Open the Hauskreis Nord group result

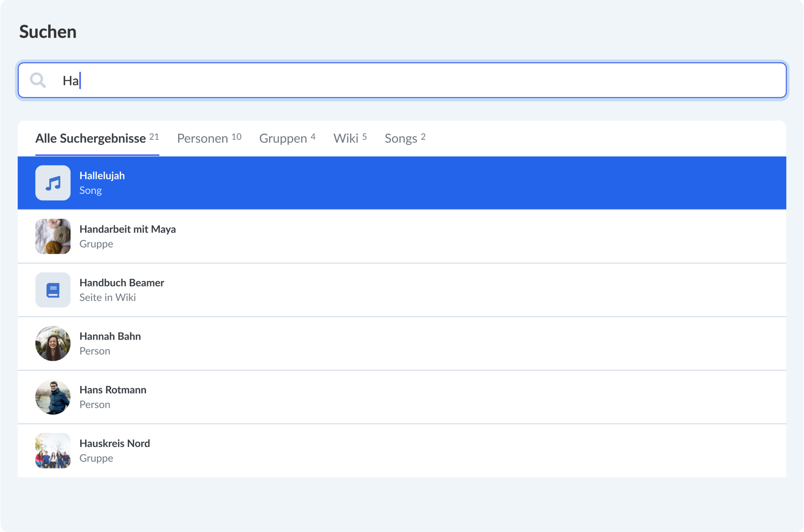[115, 444]
